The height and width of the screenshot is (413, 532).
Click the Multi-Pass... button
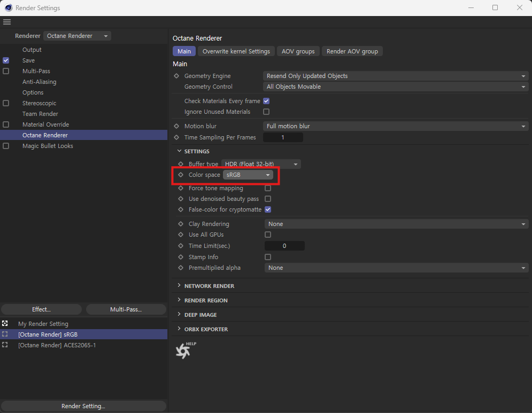[126, 309]
